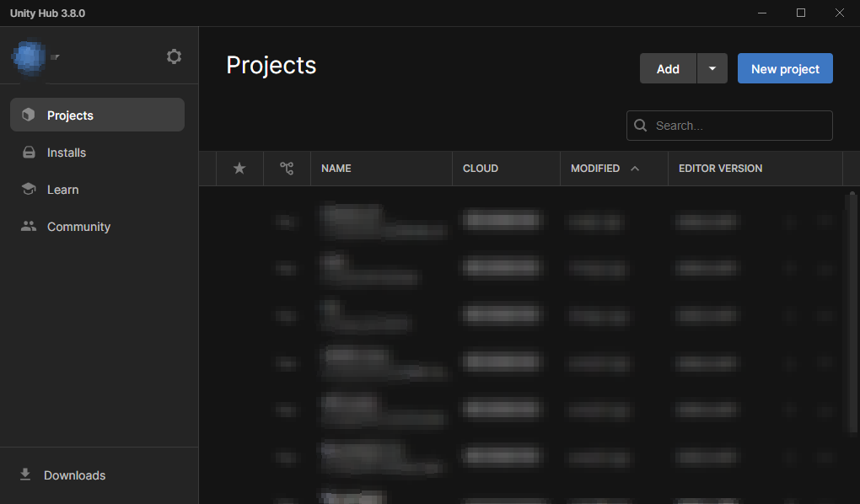
Task: Create a New project
Action: coord(785,68)
